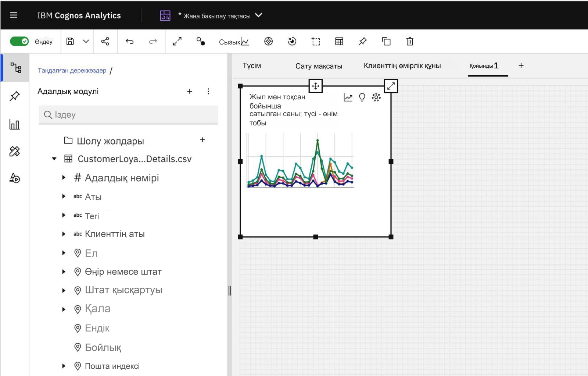Toggle the Өңдеу edit mode switch

point(19,41)
